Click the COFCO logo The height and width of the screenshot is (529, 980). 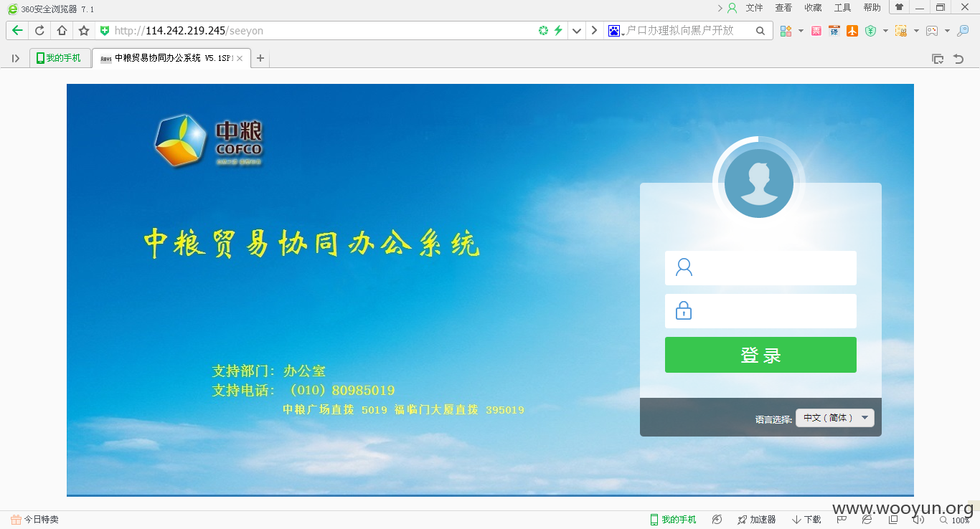tap(209, 140)
